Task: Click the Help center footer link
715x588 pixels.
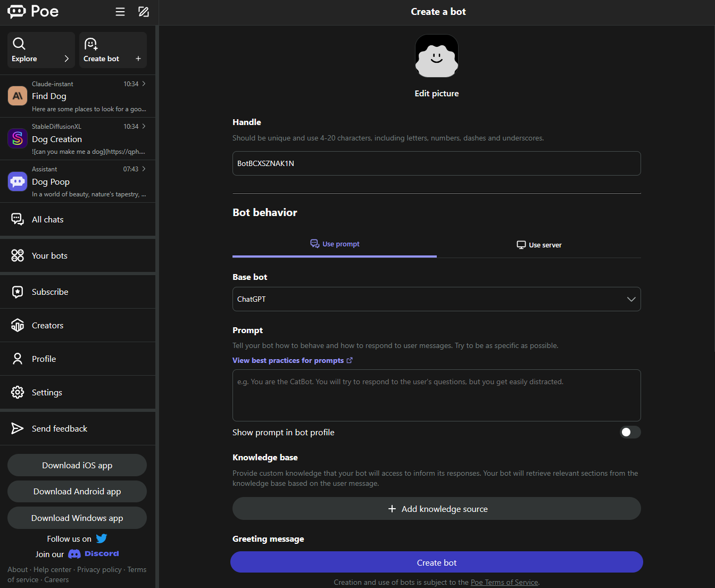Action: pos(52,569)
